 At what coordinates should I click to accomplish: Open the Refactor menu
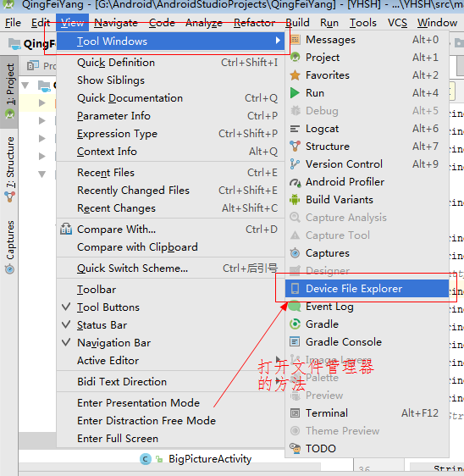pos(254,23)
